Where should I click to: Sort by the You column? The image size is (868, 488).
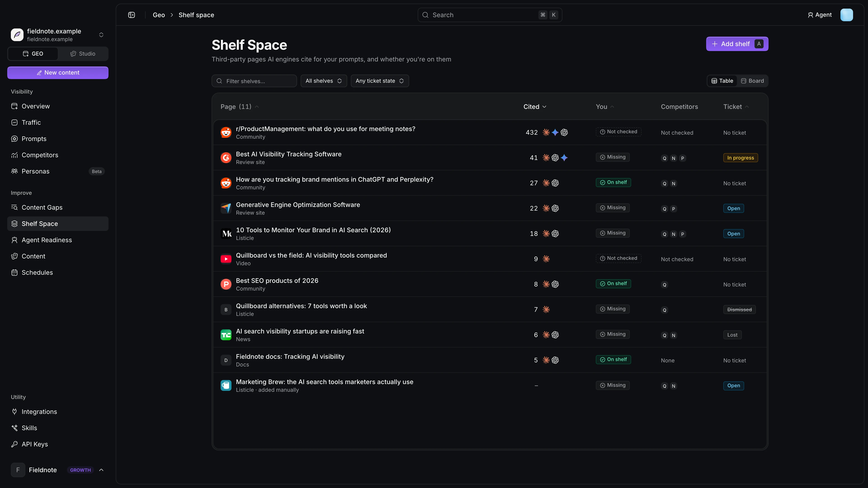[x=605, y=107]
